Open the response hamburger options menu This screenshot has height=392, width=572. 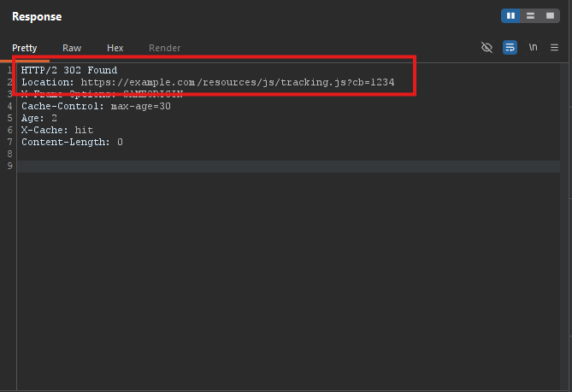(x=554, y=47)
